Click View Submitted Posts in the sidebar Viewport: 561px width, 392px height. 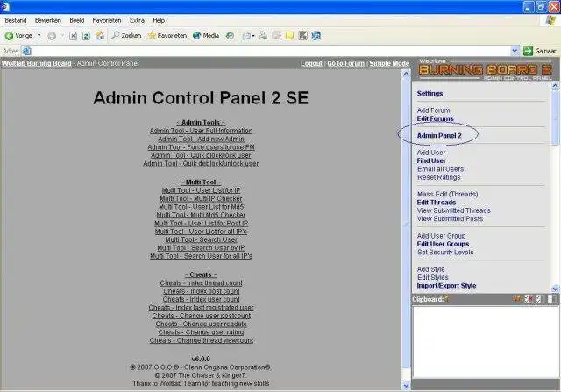tap(450, 218)
